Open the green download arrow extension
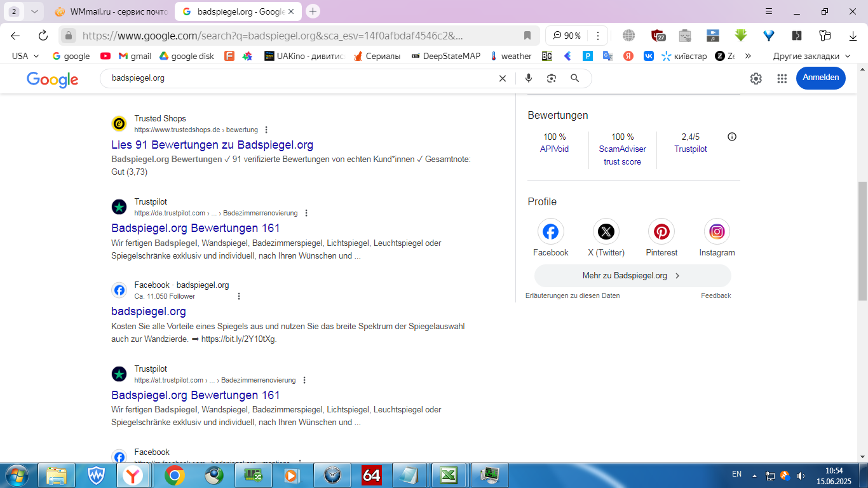This screenshot has width=868, height=488. pos(740,36)
